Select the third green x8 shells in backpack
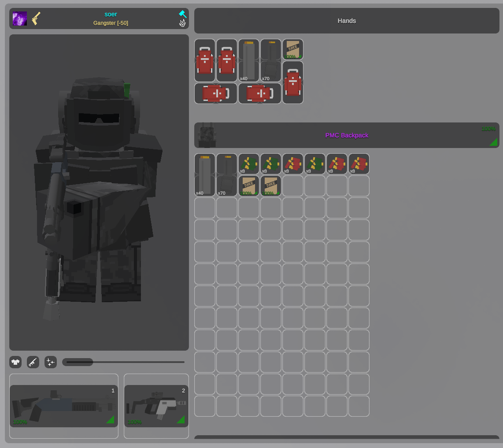The image size is (503, 448). pos(314,164)
